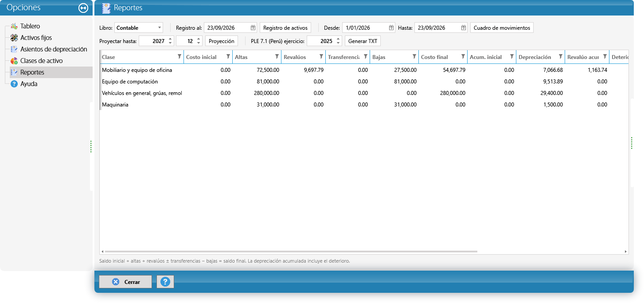Select Clases de activo in sidebar
Viewport: 644px width, 303px height.
click(x=42, y=61)
